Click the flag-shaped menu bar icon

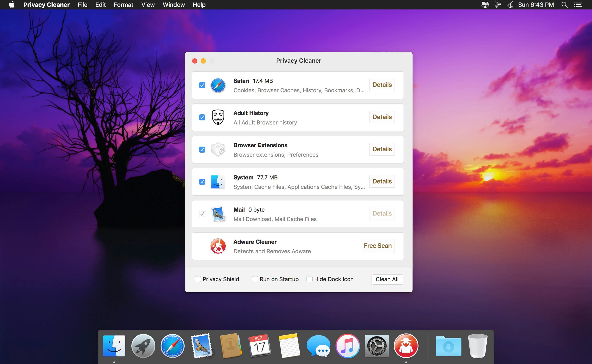click(498, 5)
